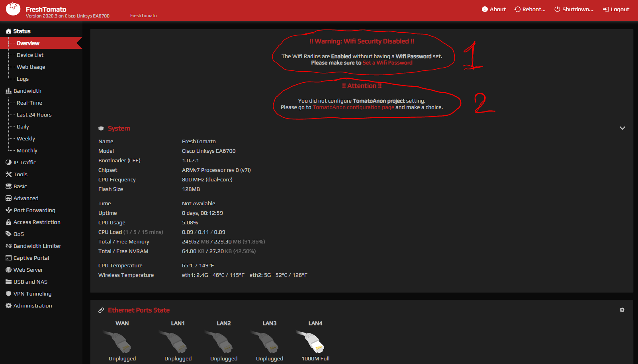Viewport: 638px width, 364px height.
Task: Click the Status label in the sidebar
Action: (x=22, y=31)
